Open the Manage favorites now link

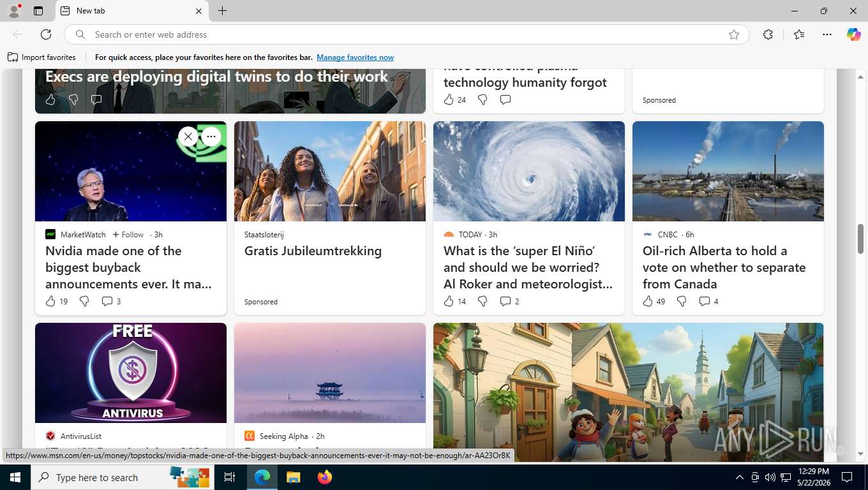pos(355,57)
